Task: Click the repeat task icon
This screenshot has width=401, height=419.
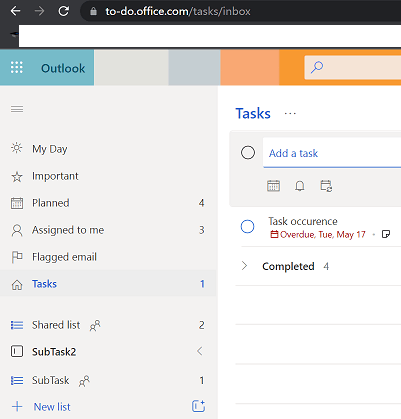Action: click(326, 186)
